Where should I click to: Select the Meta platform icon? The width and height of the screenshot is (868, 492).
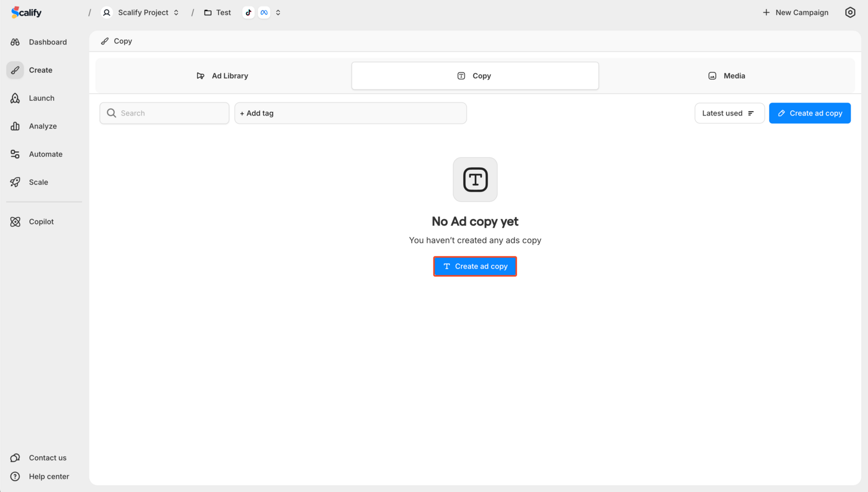click(264, 12)
